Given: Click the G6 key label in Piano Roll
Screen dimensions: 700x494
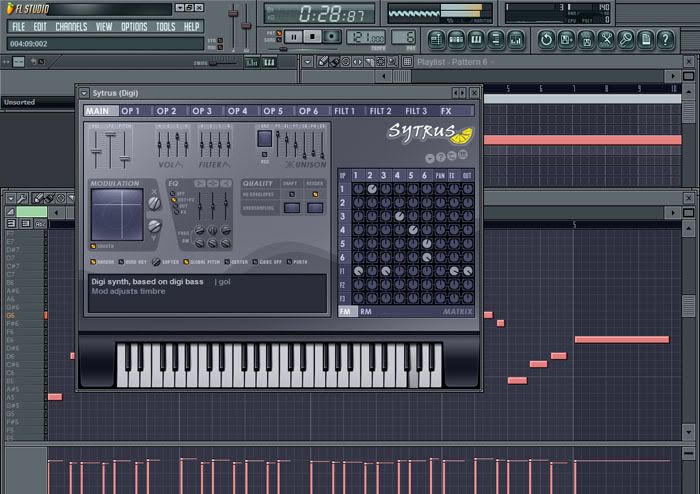Looking at the screenshot, I should coord(11,315).
